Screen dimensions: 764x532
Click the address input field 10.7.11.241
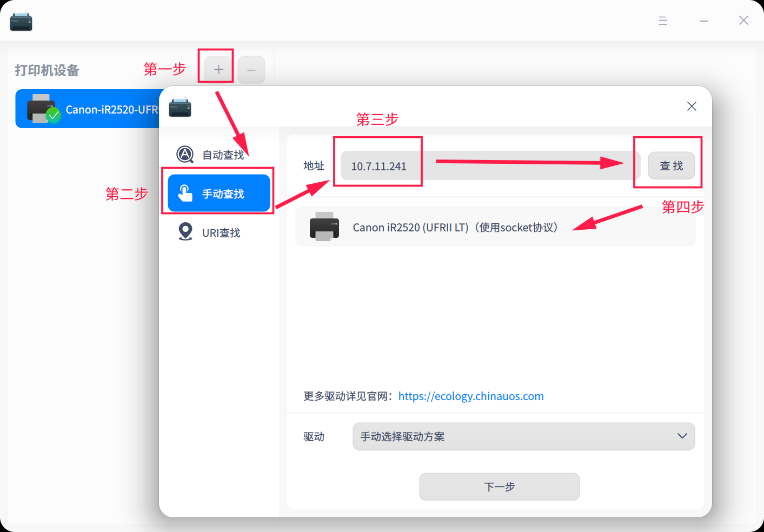490,166
